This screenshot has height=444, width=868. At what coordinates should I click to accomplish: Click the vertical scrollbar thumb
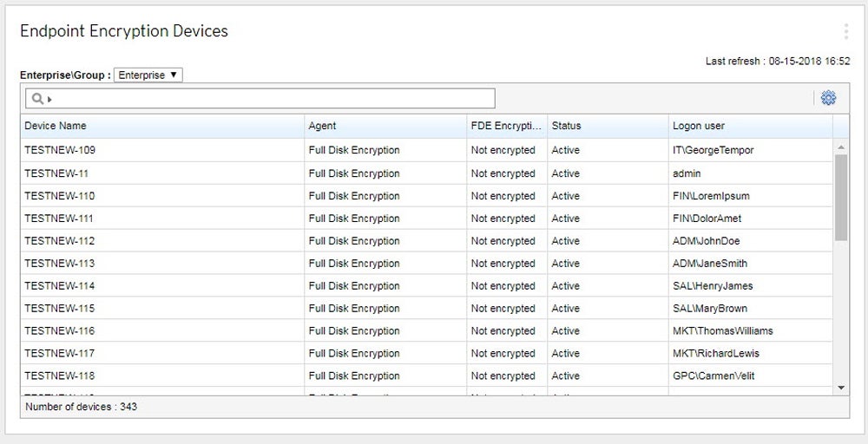pos(841,197)
